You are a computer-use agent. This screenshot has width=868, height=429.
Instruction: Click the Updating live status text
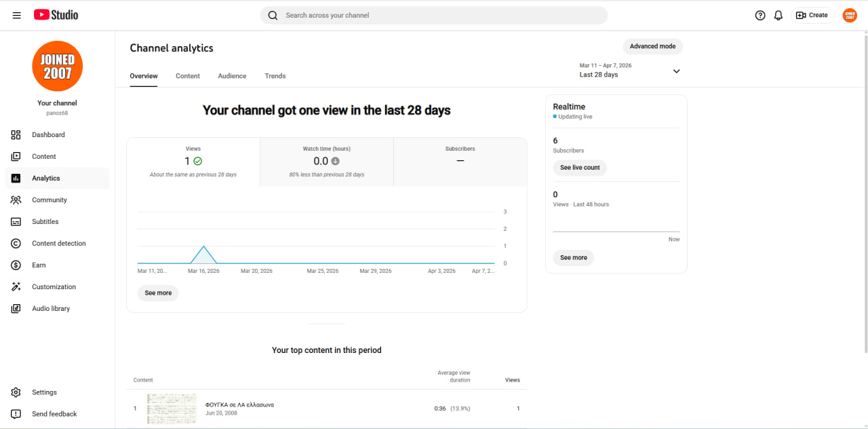tap(575, 117)
